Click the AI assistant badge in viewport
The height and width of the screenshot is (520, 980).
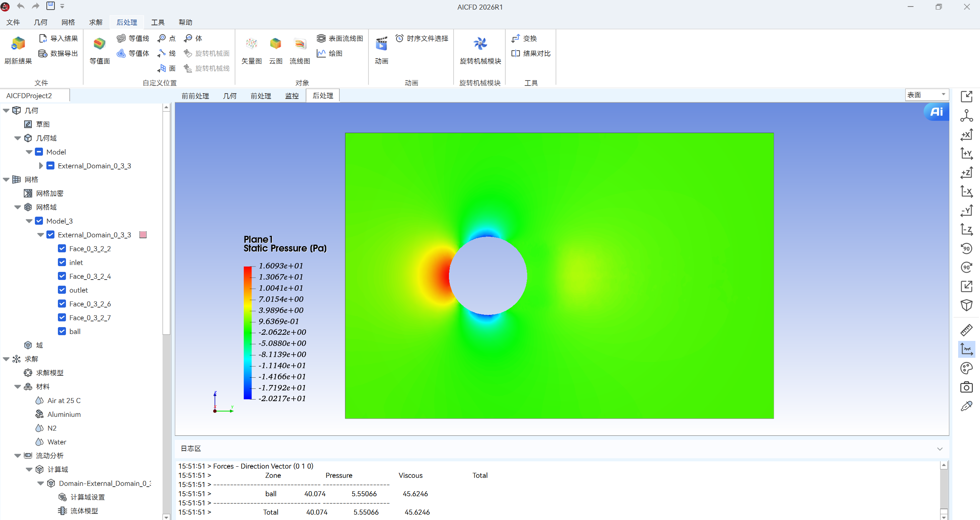[936, 112]
